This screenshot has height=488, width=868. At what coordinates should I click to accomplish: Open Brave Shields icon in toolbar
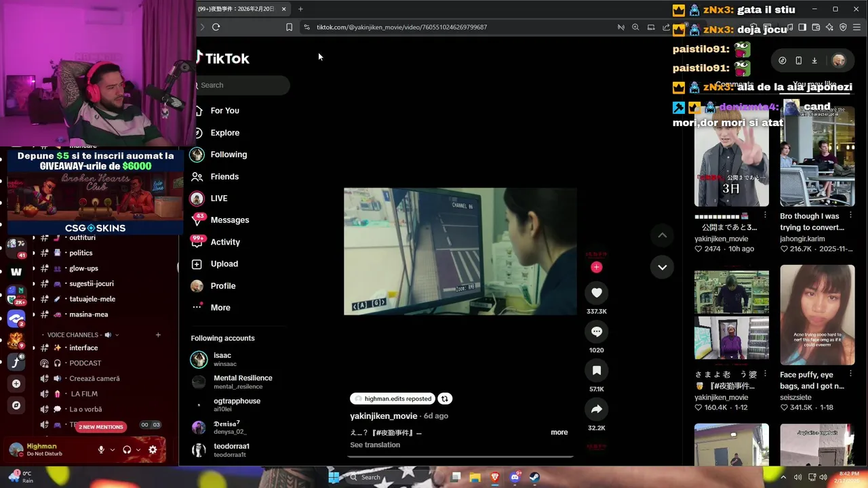click(x=843, y=27)
